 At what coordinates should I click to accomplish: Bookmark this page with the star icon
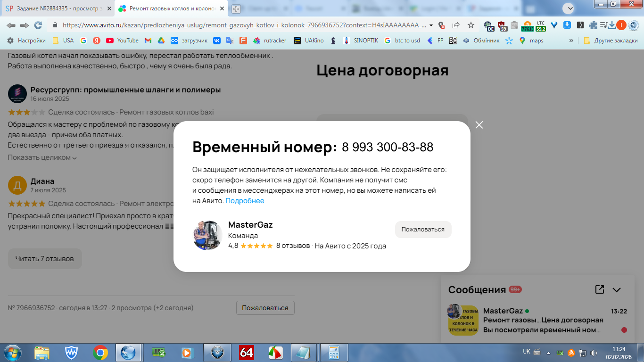point(471,25)
